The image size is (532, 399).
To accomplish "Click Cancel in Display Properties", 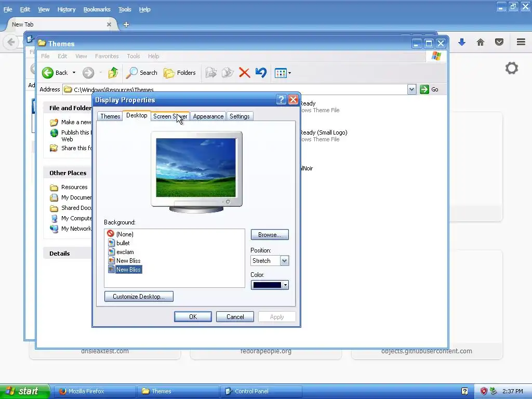I will pyautogui.click(x=235, y=317).
